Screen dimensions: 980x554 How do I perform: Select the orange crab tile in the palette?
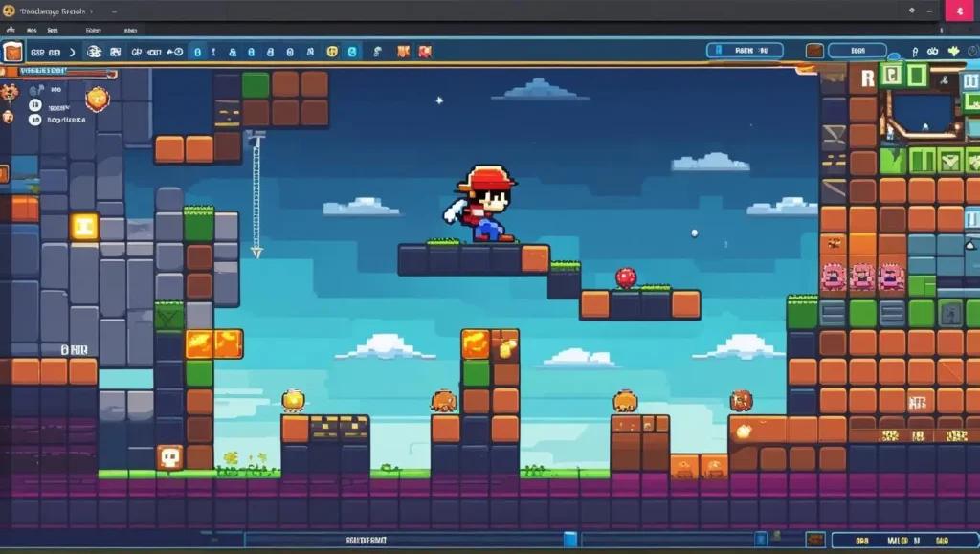(x=834, y=243)
